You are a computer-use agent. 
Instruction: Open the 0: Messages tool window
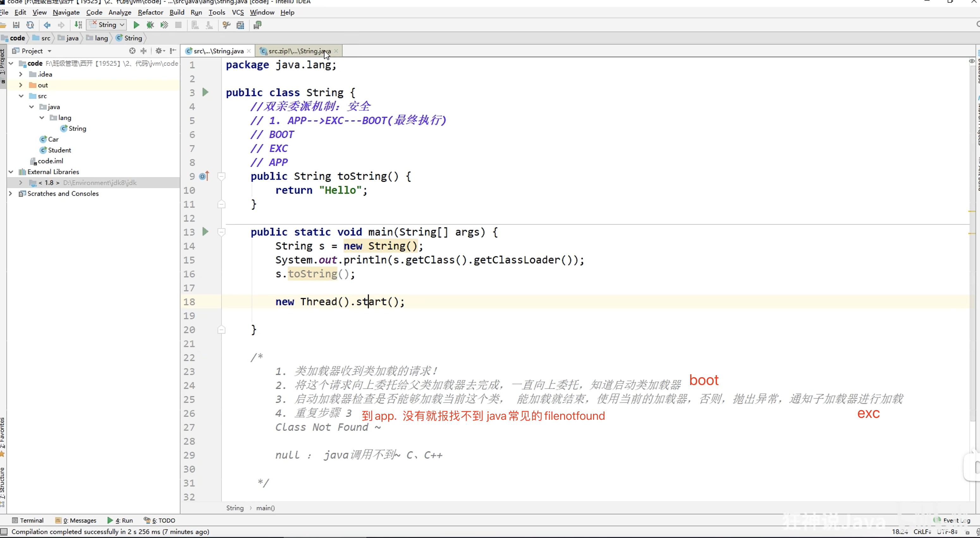pyautogui.click(x=76, y=520)
